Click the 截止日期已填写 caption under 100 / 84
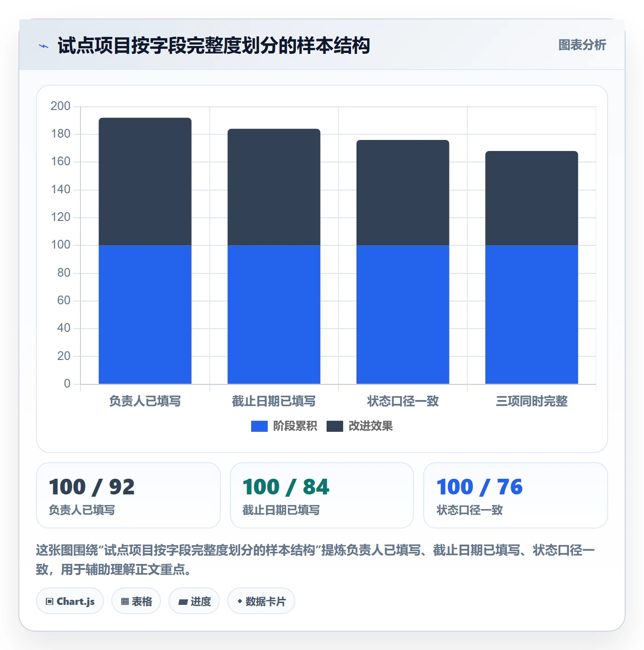644x650 pixels. pos(281,510)
